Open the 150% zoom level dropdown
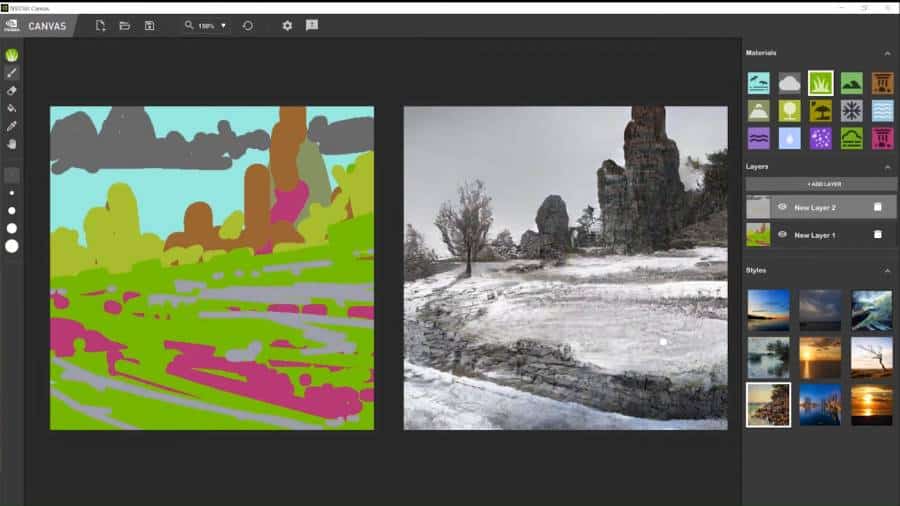900x506 pixels. pyautogui.click(x=206, y=25)
